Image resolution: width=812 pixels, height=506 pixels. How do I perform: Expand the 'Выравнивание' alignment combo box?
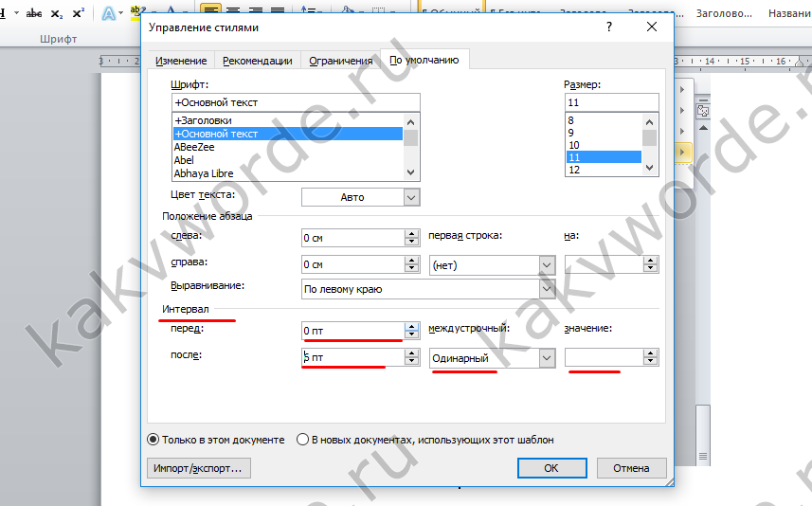(x=546, y=289)
